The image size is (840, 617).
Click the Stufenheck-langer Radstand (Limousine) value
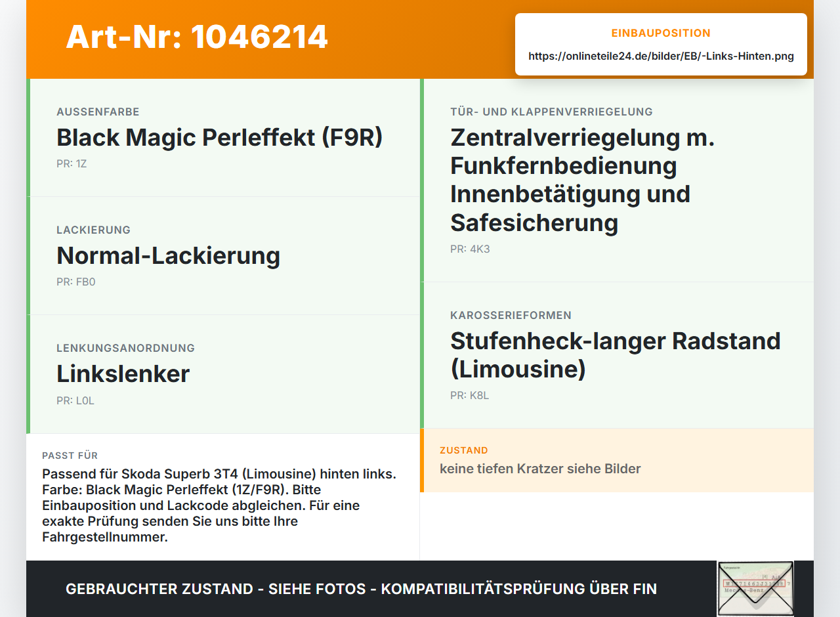615,355
